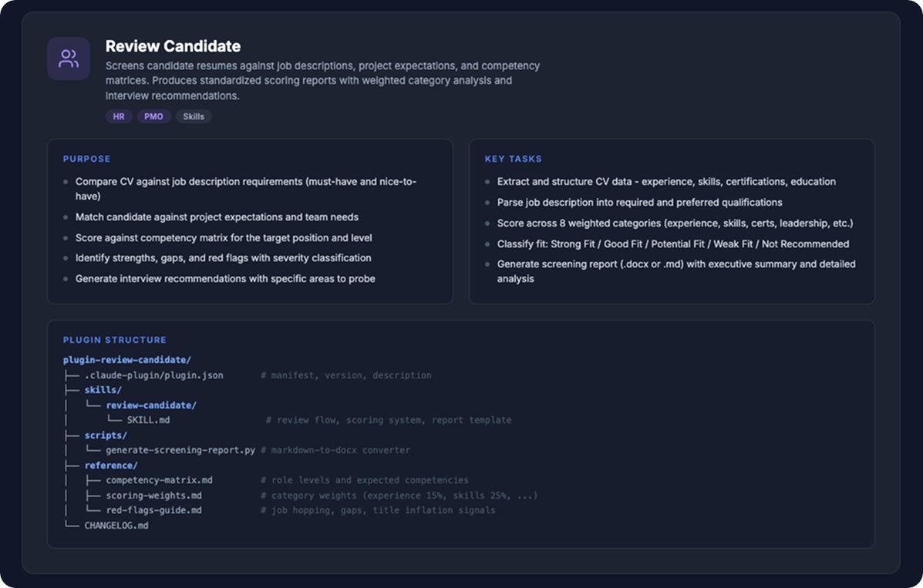Expand the scripts/ folder
Viewport: 923px width, 588px height.
106,435
